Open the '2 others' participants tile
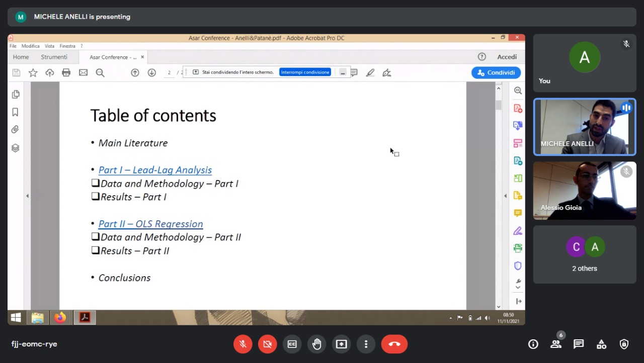Viewport: 644px width, 363px height. point(585,254)
